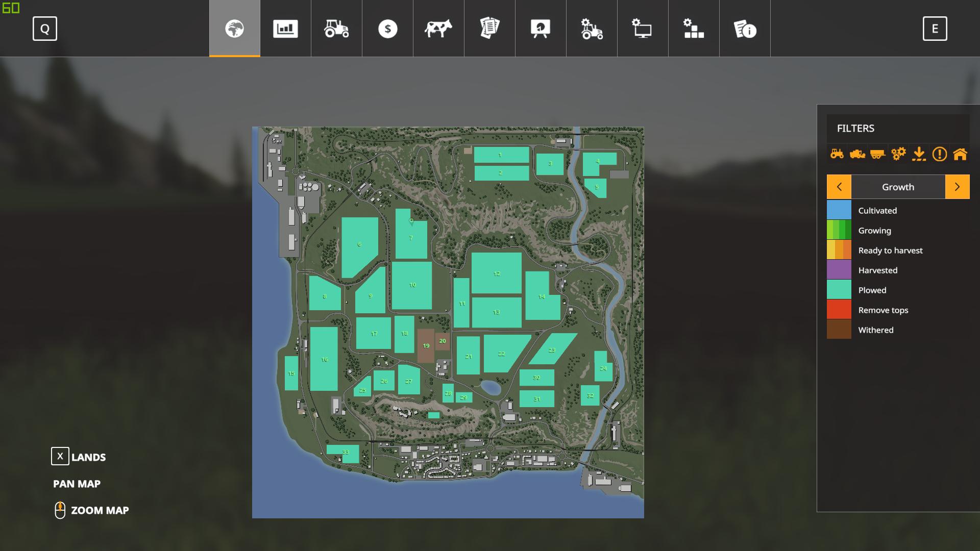
Task: Click the Plowed teal color swatch
Action: [x=839, y=290]
